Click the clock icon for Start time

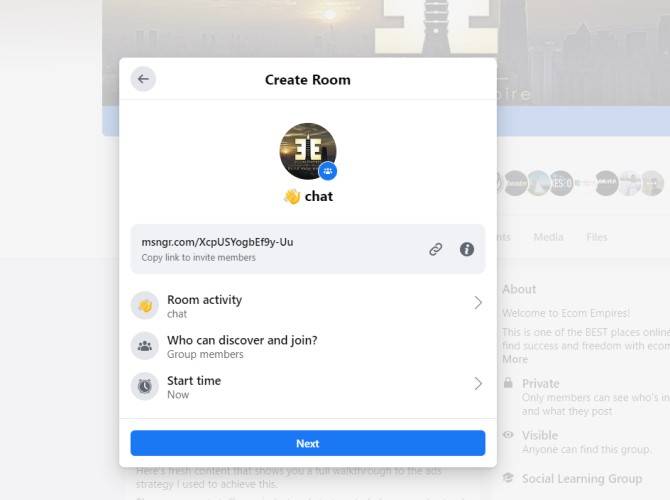[145, 386]
